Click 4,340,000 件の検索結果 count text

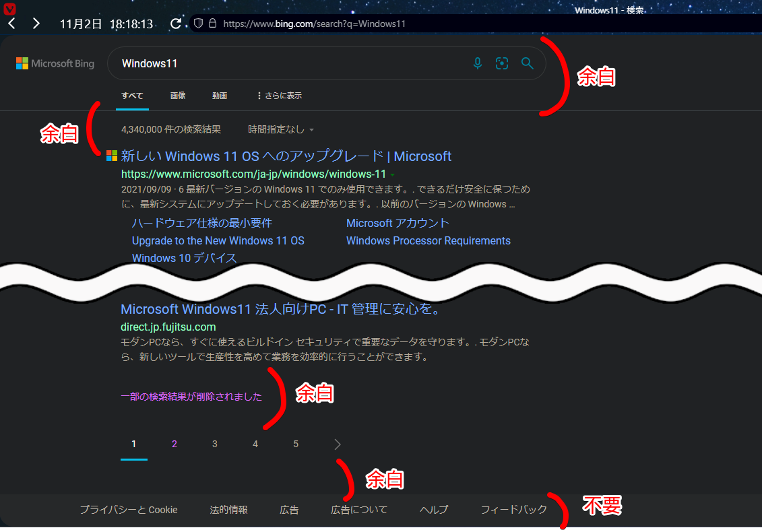171,130
